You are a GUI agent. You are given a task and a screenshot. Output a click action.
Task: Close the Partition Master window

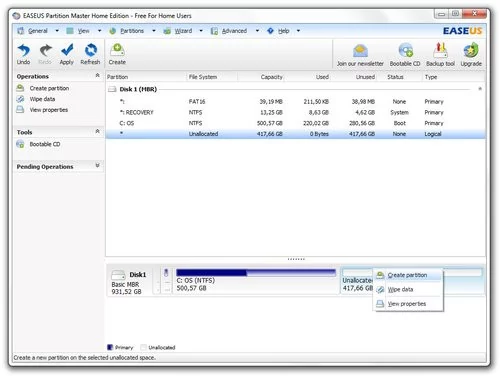coord(475,14)
